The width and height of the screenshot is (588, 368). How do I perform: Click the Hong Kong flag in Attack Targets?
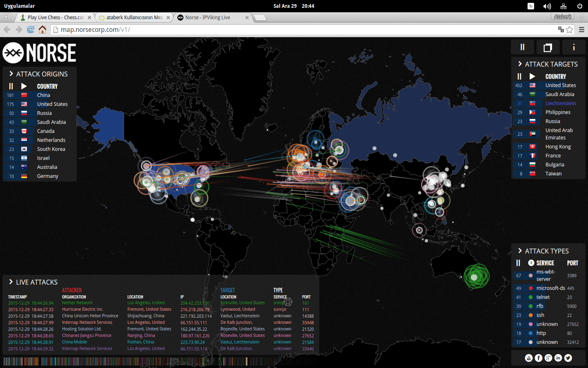coord(532,147)
